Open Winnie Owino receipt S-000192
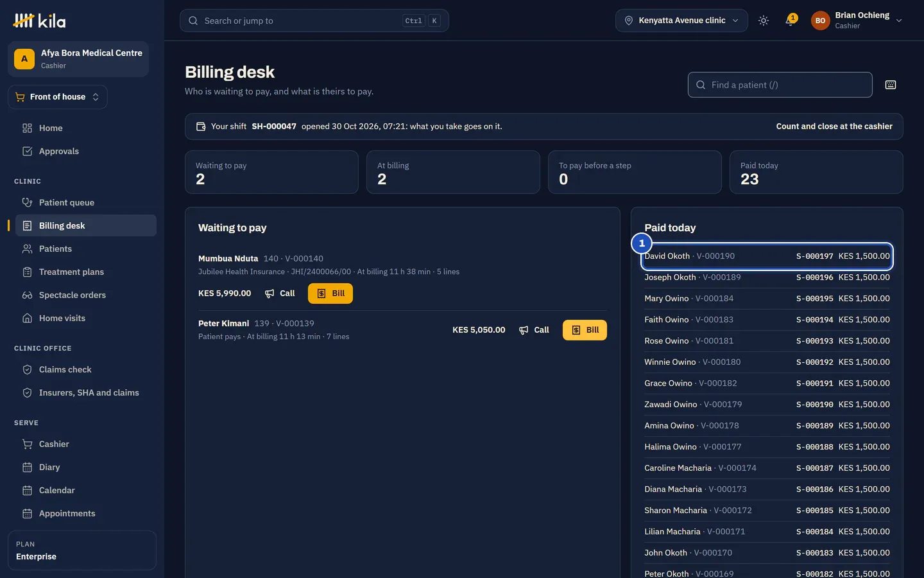Viewport: 924px width, 578px height. pos(767,362)
